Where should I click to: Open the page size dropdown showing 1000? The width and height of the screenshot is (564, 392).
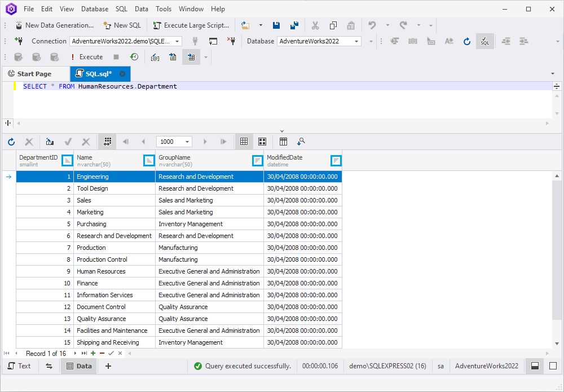pos(174,142)
